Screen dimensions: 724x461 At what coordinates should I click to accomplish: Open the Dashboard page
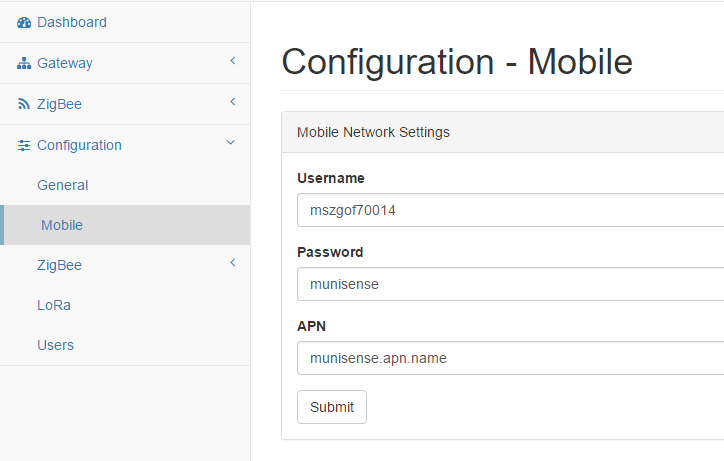point(72,22)
